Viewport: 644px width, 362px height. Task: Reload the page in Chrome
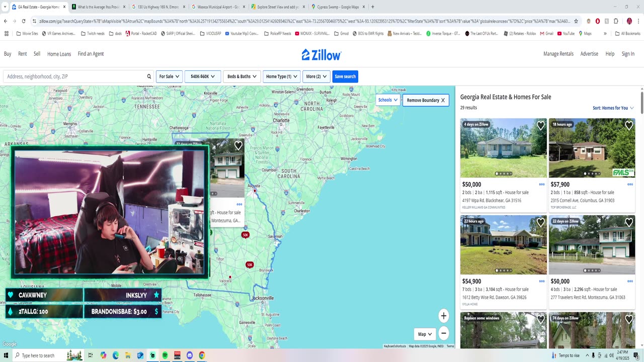click(23, 21)
